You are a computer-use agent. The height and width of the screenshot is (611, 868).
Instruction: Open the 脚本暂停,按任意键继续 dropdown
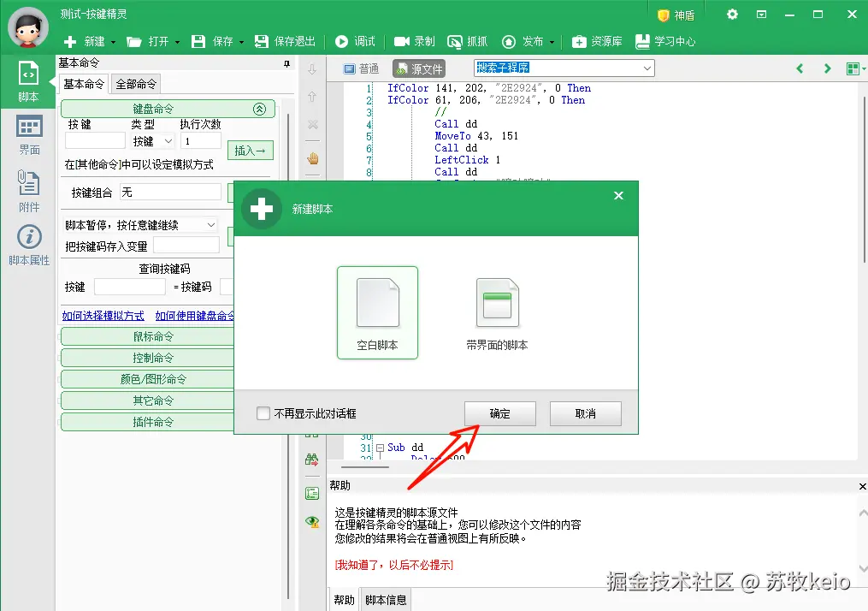click(x=140, y=225)
